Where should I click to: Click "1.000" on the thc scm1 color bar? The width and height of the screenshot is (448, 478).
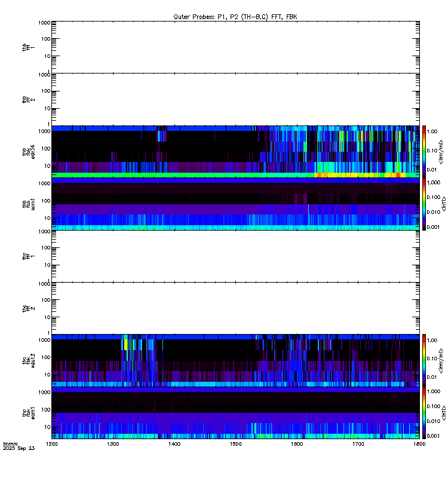click(434, 391)
